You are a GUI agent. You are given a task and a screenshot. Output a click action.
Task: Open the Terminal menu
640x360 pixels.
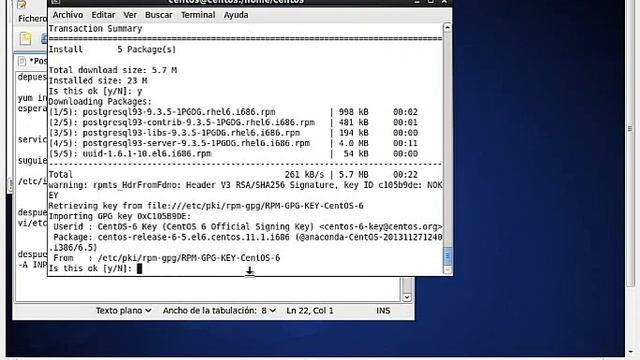[x=198, y=15]
